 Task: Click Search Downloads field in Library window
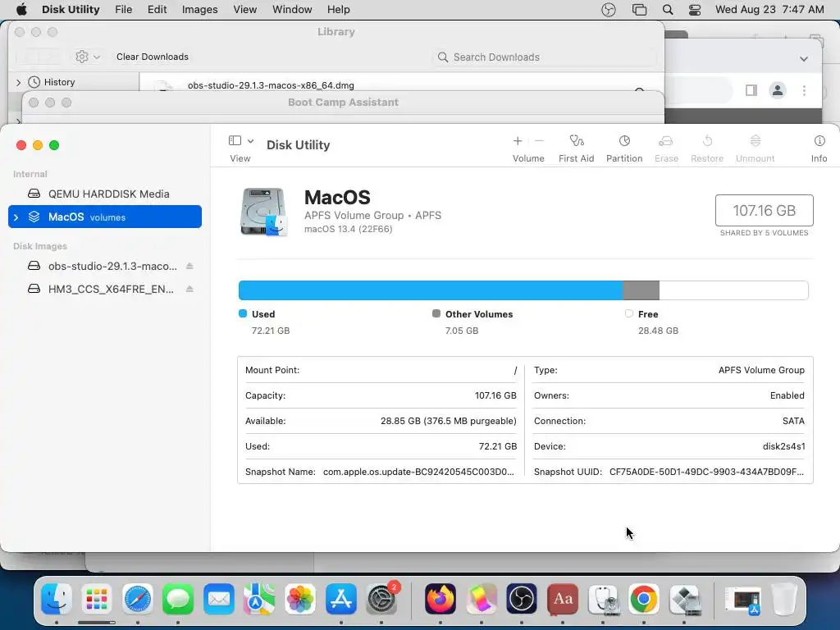[x=545, y=57]
